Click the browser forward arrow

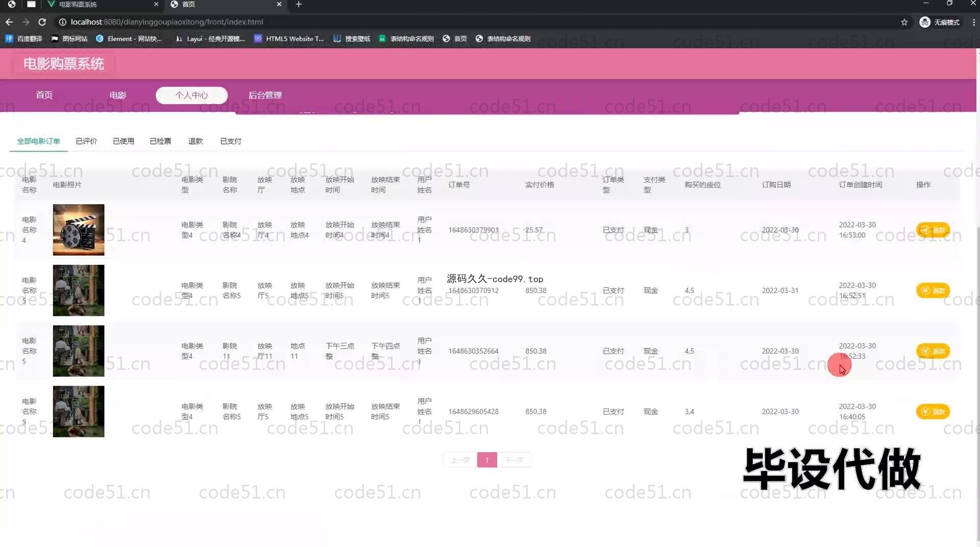pos(26,22)
